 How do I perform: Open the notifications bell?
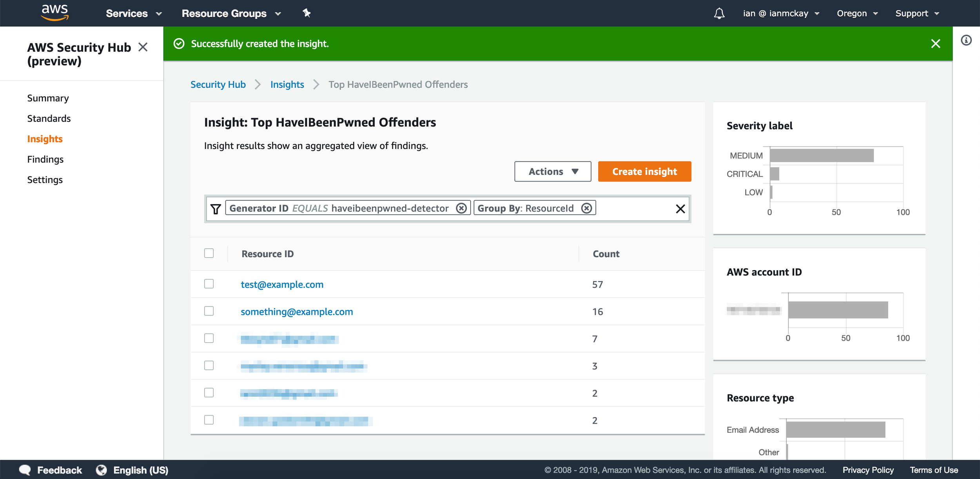coord(719,14)
